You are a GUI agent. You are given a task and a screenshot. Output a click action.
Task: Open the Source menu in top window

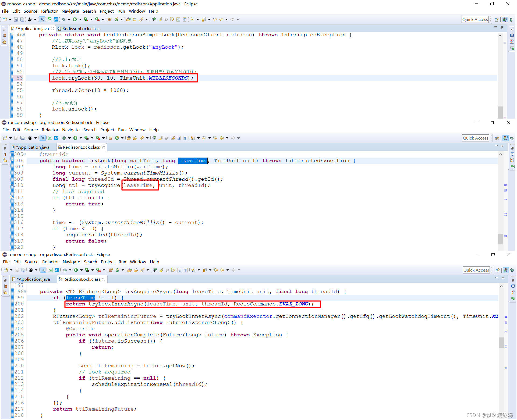(30, 11)
